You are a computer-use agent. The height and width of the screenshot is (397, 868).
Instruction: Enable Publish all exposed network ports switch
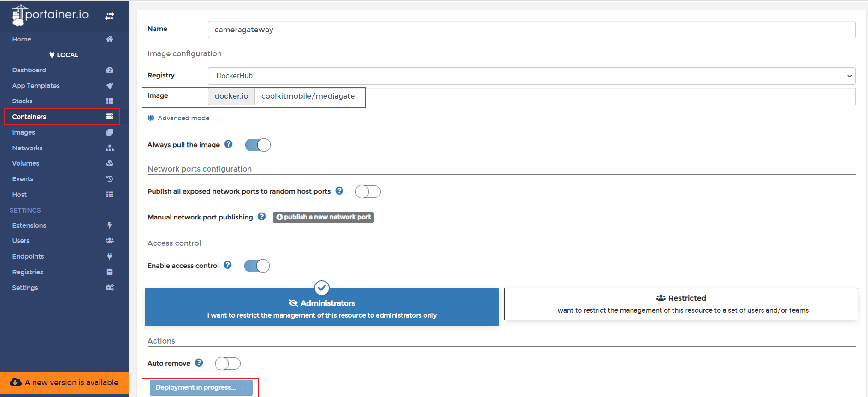point(368,191)
